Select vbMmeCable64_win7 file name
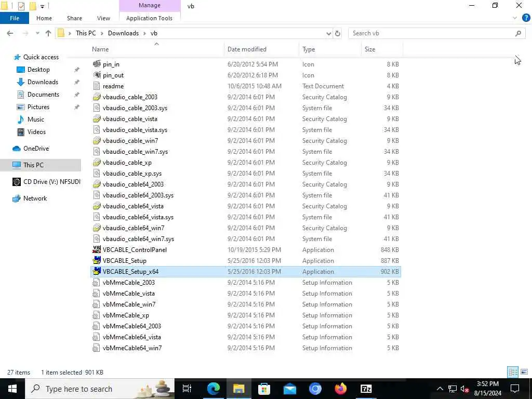Screen dimensions: 532x399 [x=132, y=348]
